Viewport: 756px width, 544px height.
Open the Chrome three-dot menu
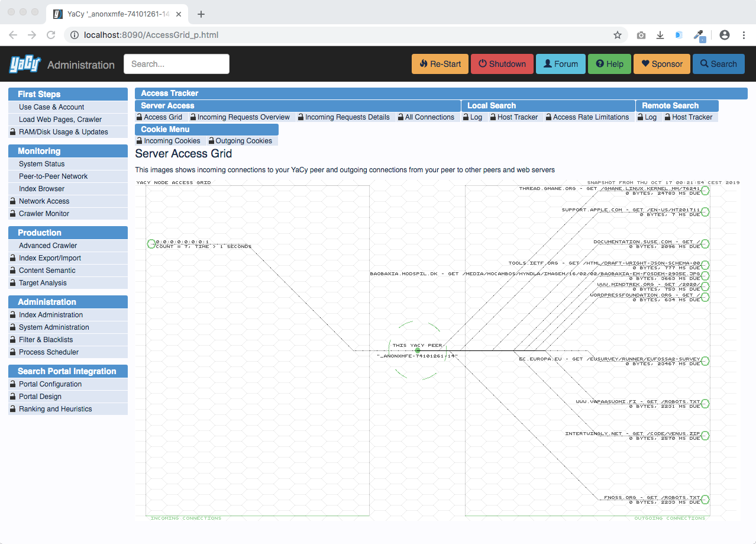point(744,35)
